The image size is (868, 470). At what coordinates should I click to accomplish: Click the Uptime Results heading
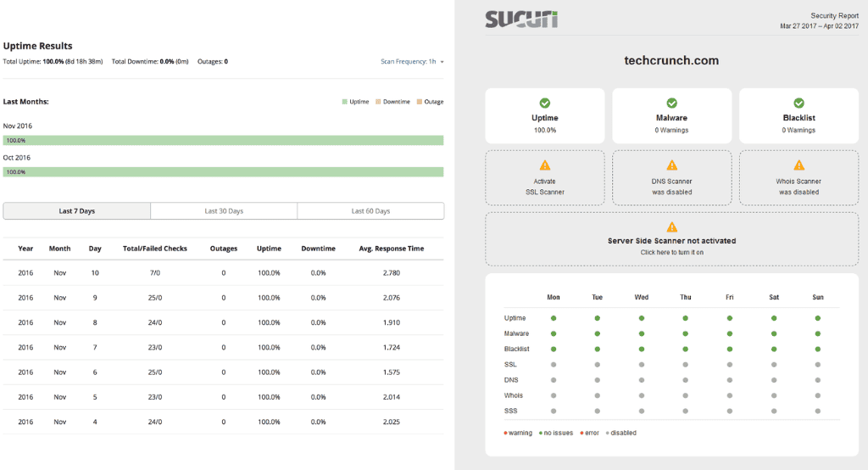tap(37, 46)
